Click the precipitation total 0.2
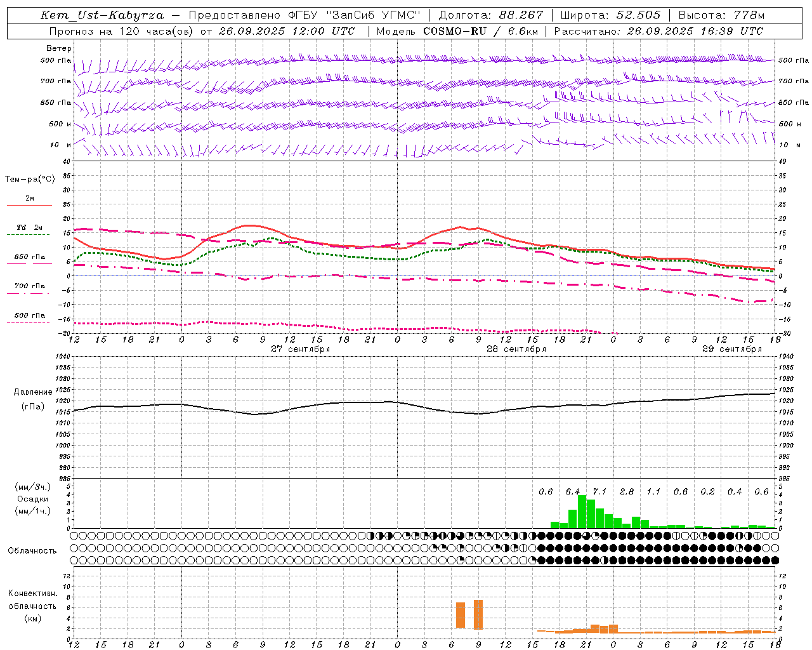Viewport: 812px width, 650px height. tap(707, 492)
